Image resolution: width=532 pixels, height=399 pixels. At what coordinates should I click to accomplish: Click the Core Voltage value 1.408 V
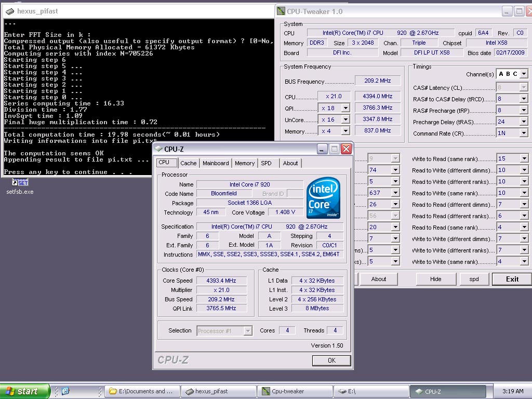tap(285, 212)
